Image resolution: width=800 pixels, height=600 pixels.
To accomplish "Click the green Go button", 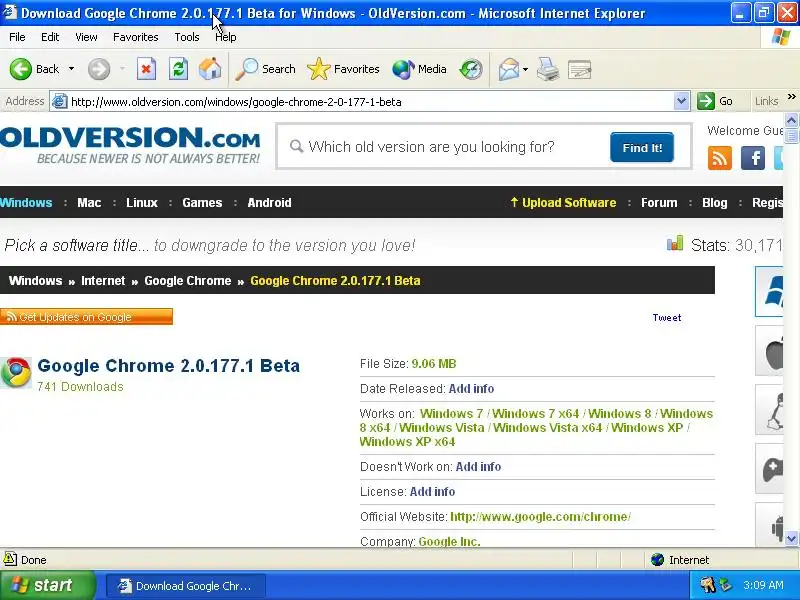I will pos(715,101).
